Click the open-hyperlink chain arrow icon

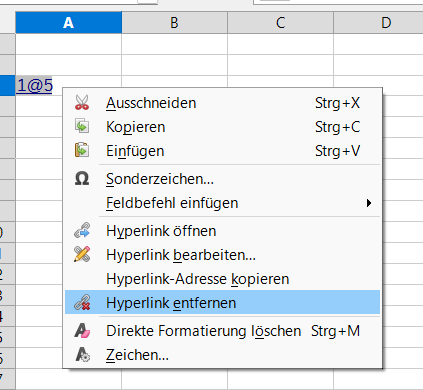click(82, 231)
